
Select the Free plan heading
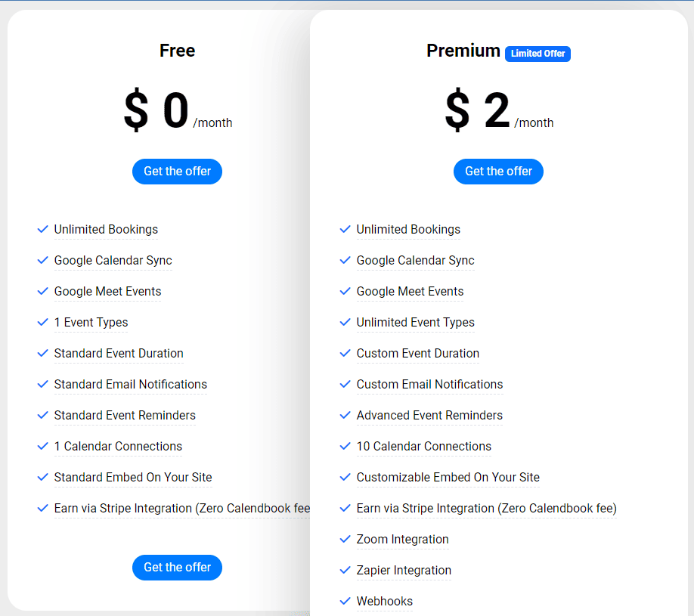point(177,51)
